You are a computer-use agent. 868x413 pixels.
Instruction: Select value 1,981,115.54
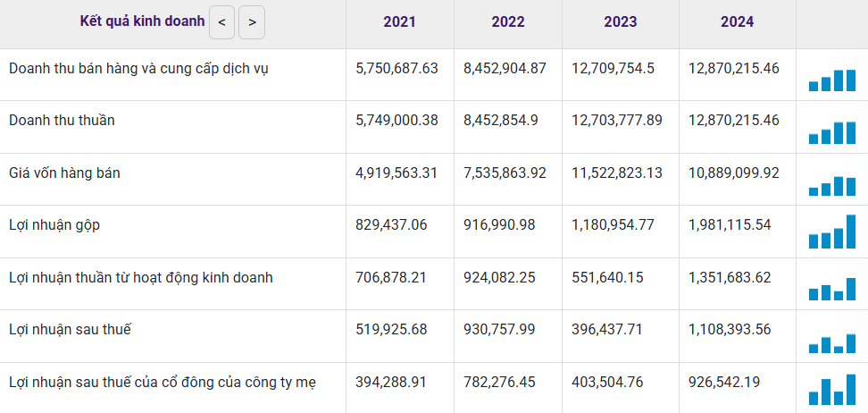click(730, 224)
